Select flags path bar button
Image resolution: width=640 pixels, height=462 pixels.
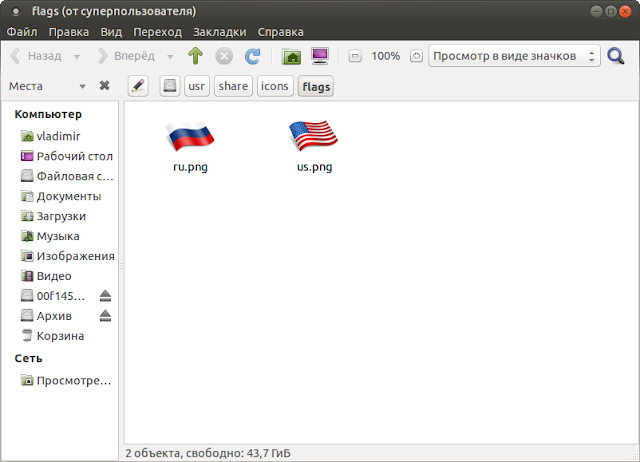point(316,86)
